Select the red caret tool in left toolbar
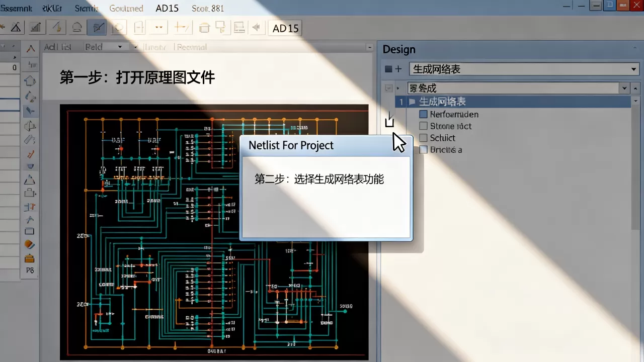 30,49
